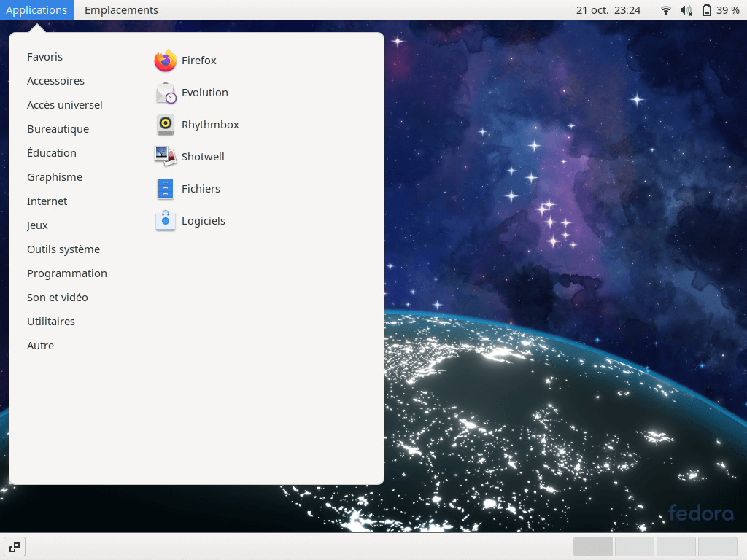Switch to the second workspace in the switcher
The image size is (747, 560).
click(635, 547)
